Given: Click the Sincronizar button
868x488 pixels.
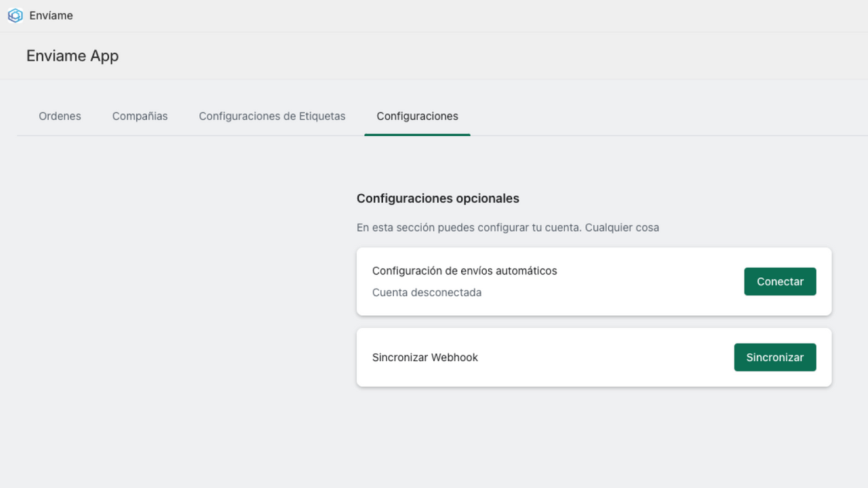Looking at the screenshot, I should (x=775, y=357).
